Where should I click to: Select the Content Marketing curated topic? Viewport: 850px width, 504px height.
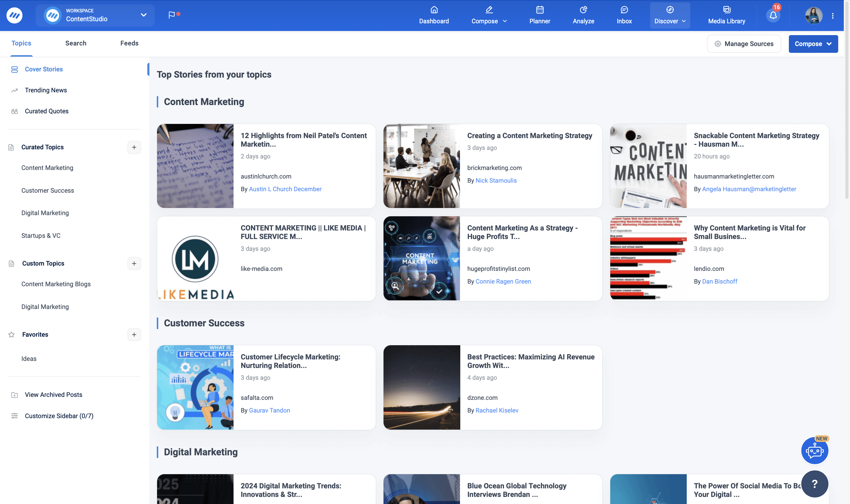[47, 167]
